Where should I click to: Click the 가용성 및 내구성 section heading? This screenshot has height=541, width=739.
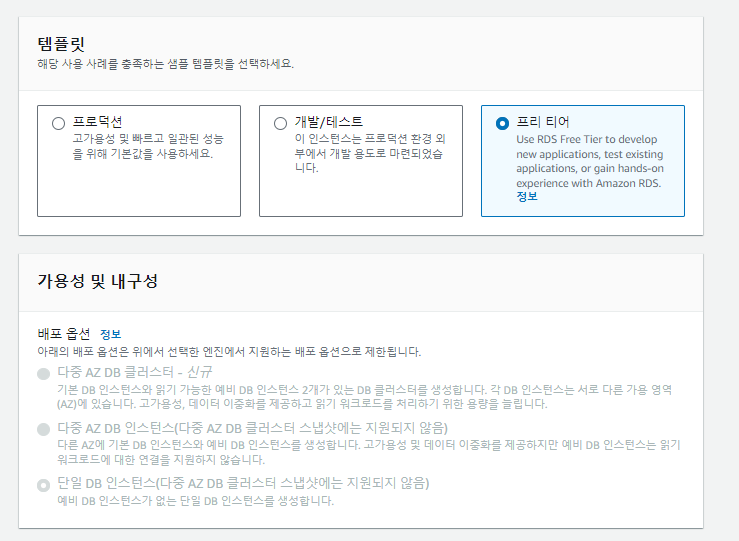[98, 281]
